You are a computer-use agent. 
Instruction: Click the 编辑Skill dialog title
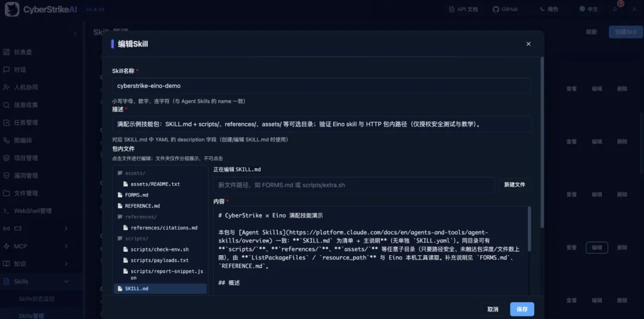132,44
